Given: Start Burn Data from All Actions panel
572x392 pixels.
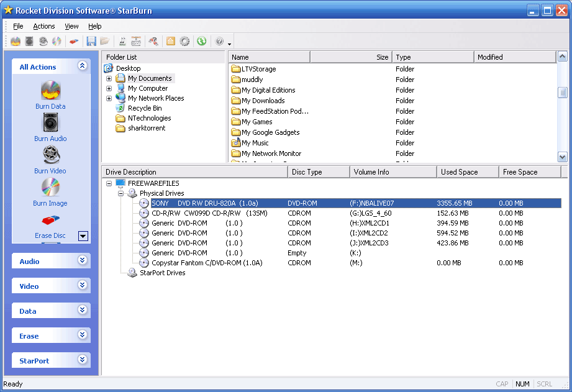Looking at the screenshot, I should 51,95.
